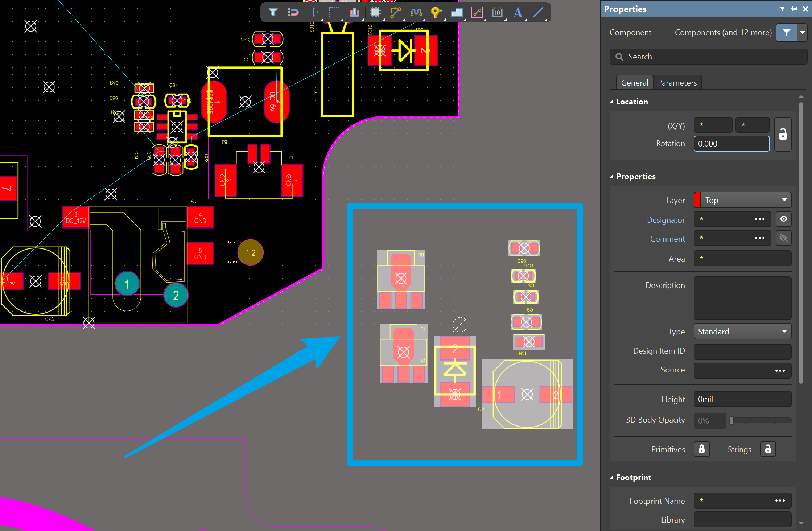Select the Place Via tool
The width and height of the screenshot is (812, 531).
pos(436,12)
